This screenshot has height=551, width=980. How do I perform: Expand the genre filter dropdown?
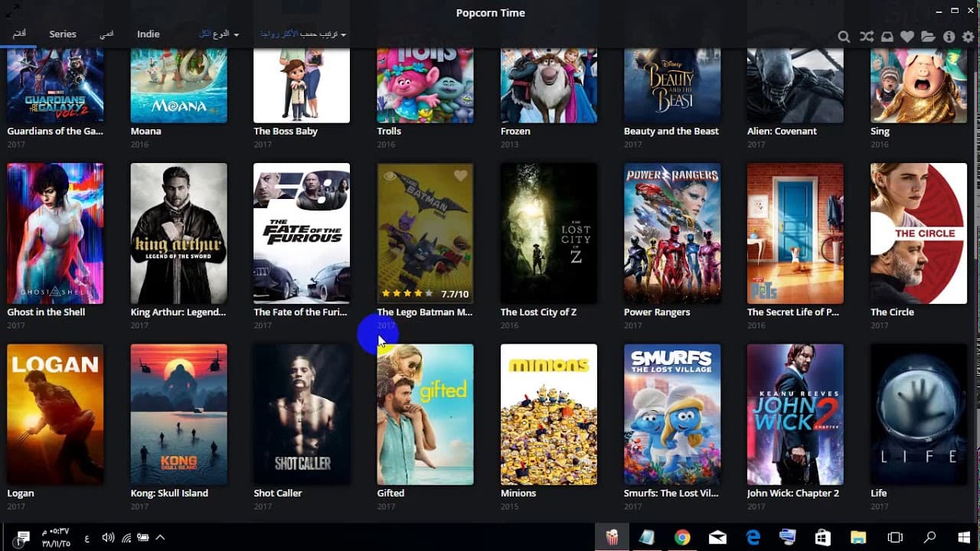coord(219,34)
